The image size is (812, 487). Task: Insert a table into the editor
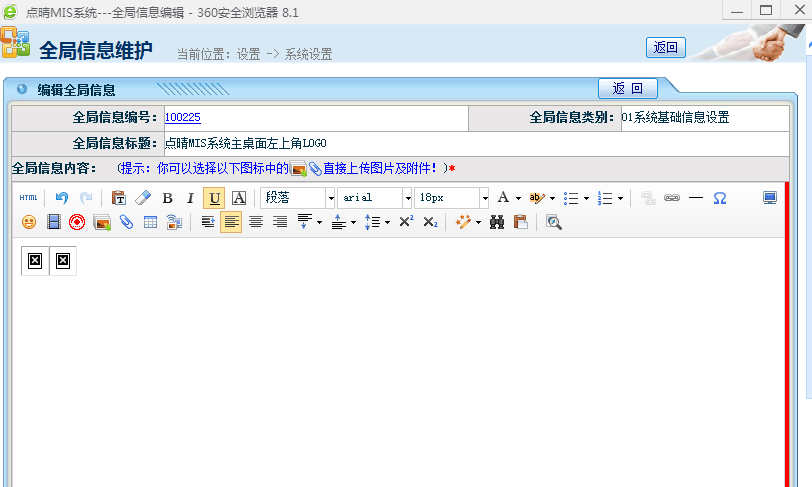pos(150,222)
